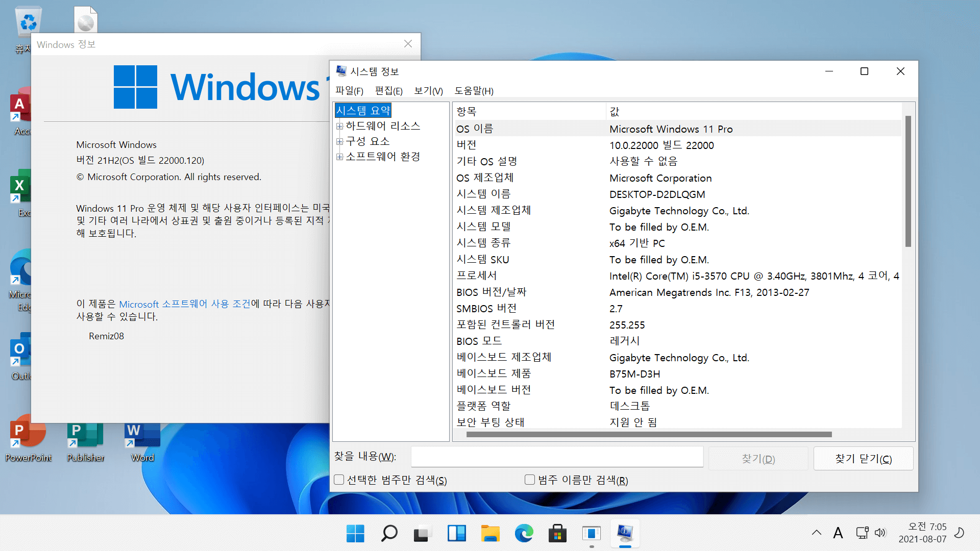Open network status tray icon
This screenshot has height=551, width=980.
click(x=862, y=533)
